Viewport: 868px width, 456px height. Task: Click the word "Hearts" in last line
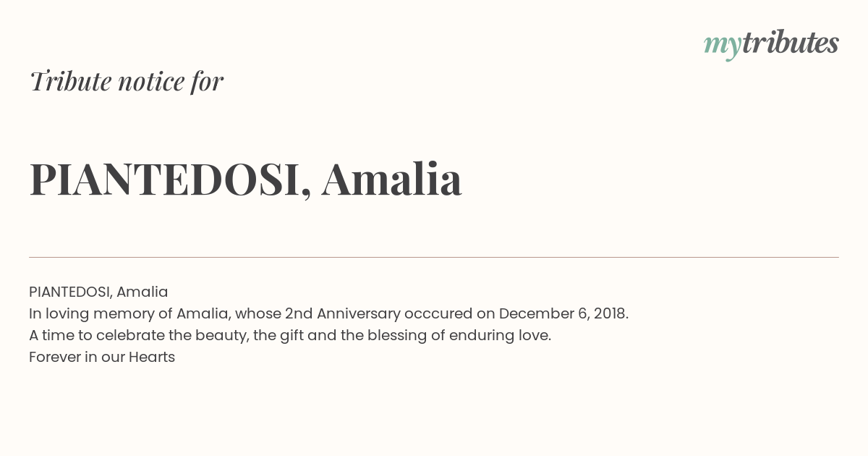click(x=152, y=357)
